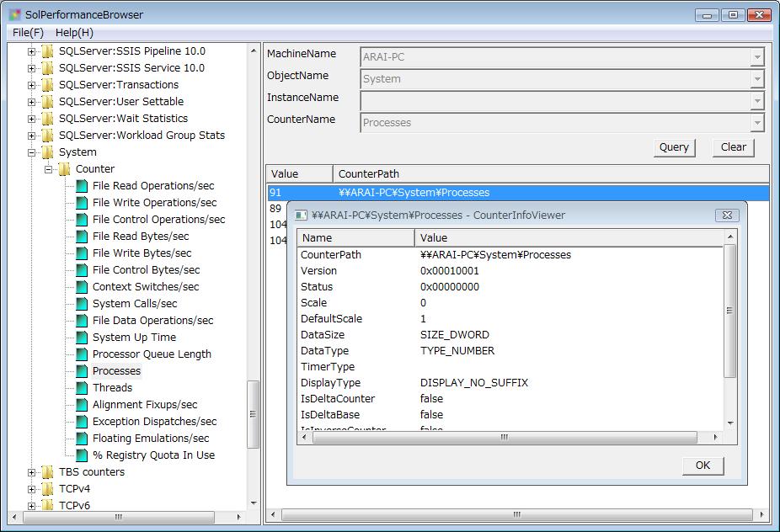Click the % Registry Quota In Use icon

82,455
